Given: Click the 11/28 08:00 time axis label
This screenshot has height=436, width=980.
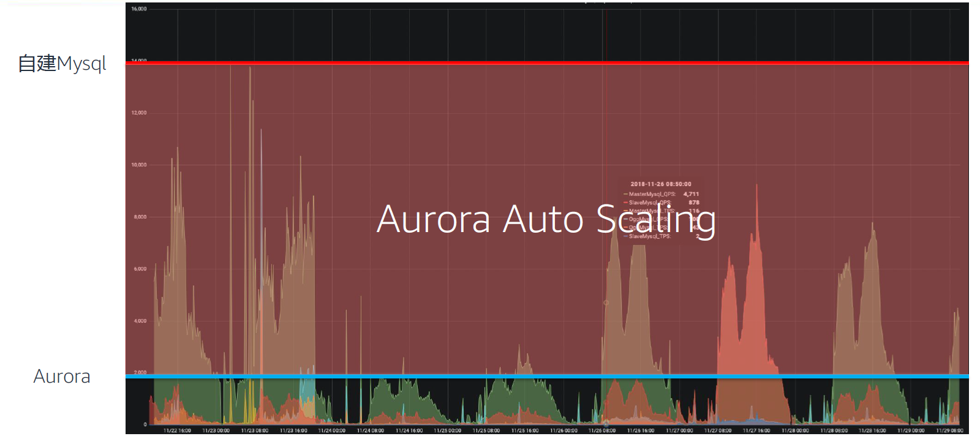Looking at the screenshot, I should pyautogui.click(x=834, y=430).
